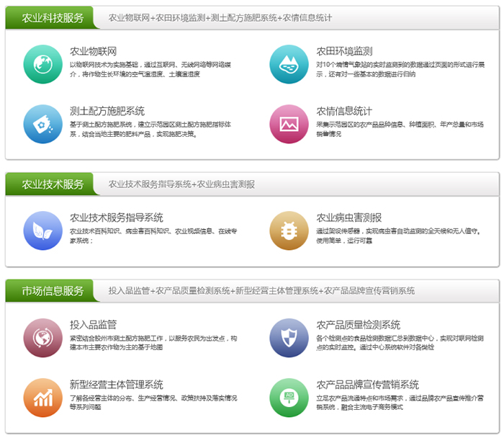Screen dimensions: 504x438
Task: Click the blue shield icon for 农产品质量检测系统
Action: coord(289,338)
